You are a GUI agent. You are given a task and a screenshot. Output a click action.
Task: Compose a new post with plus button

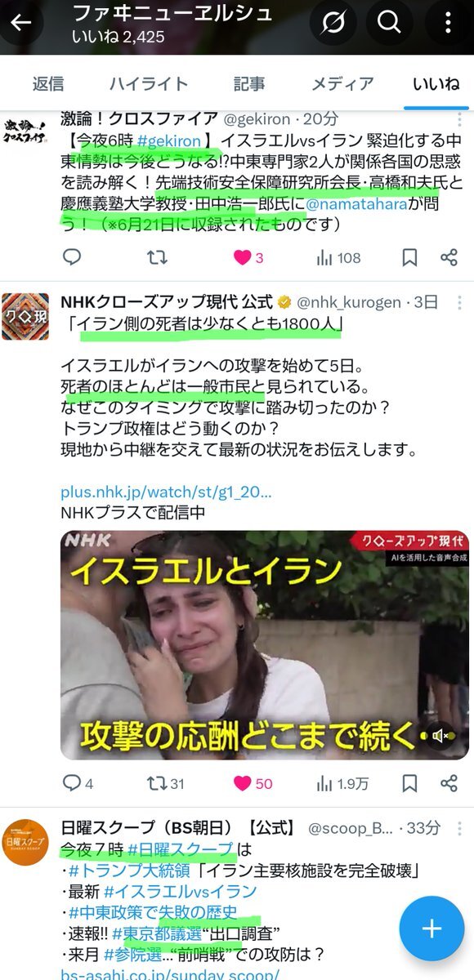432,929
